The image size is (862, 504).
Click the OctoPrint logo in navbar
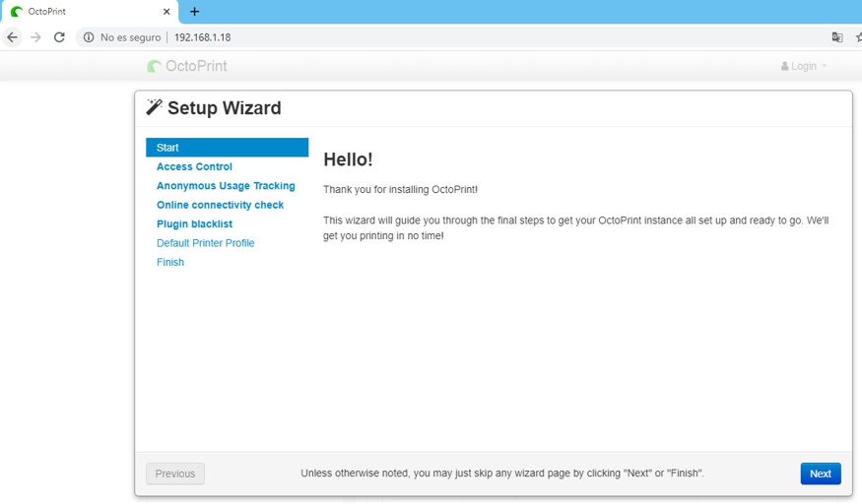click(x=187, y=66)
